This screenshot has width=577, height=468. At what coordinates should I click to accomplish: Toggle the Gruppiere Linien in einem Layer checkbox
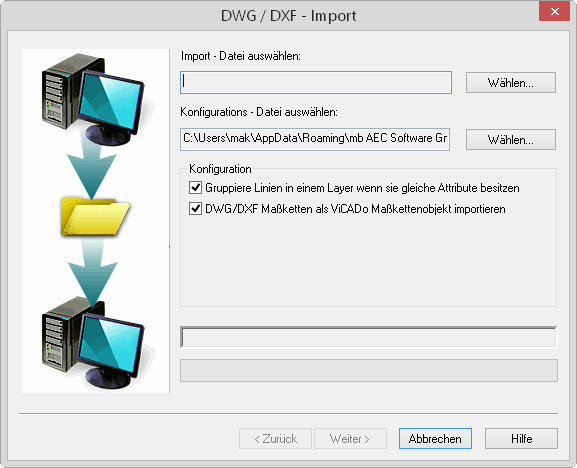(x=195, y=188)
